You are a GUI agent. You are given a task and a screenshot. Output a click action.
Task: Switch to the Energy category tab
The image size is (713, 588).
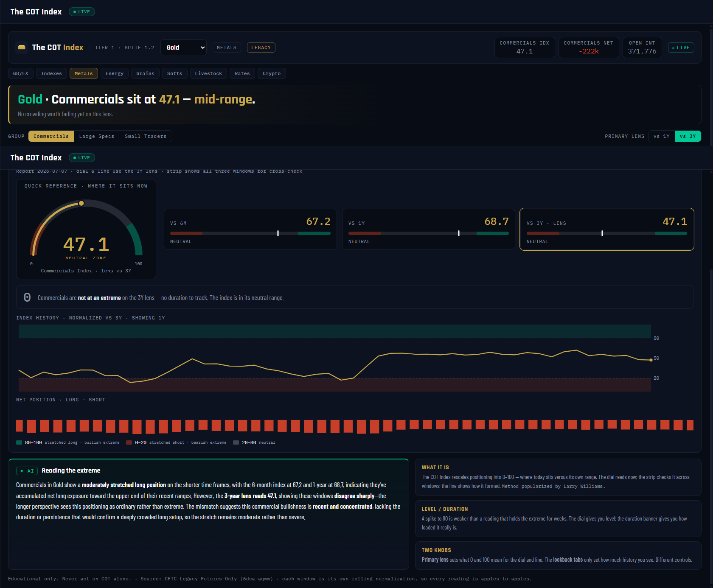click(x=115, y=73)
